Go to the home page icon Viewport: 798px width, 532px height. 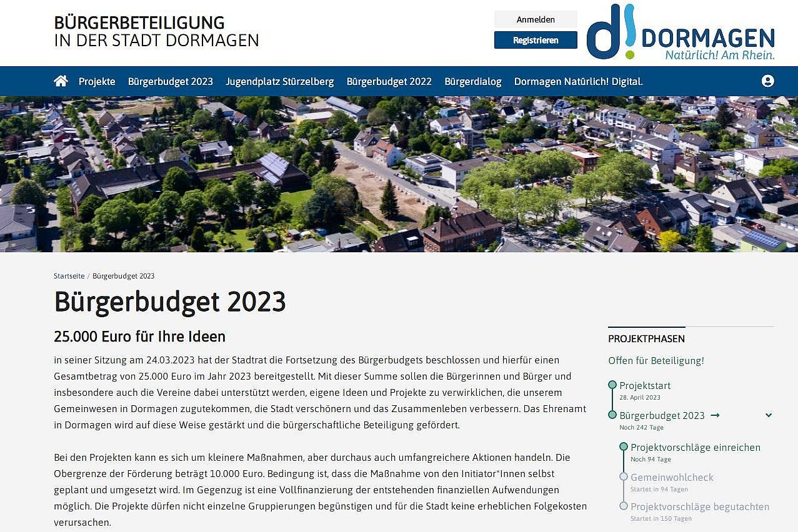coord(61,81)
